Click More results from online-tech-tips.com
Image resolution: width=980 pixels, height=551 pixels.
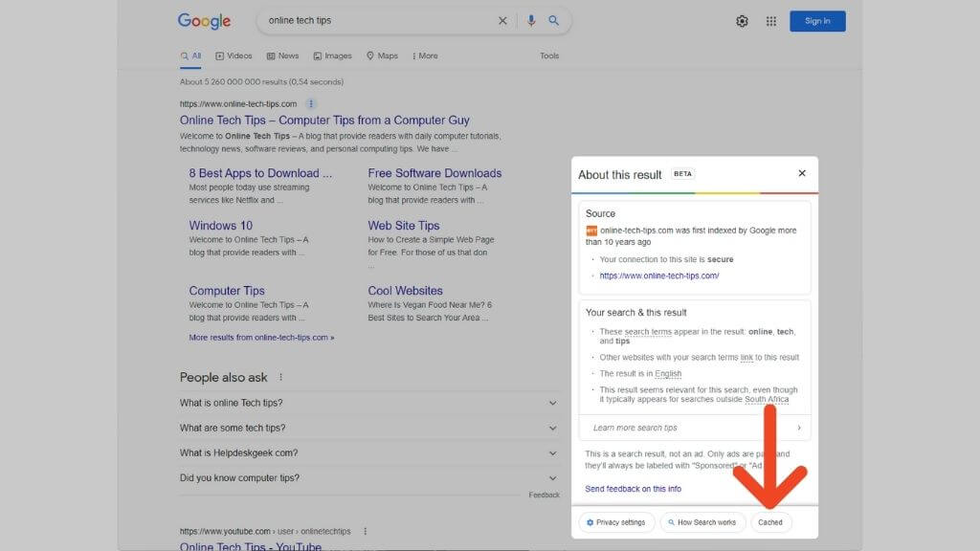click(x=261, y=338)
